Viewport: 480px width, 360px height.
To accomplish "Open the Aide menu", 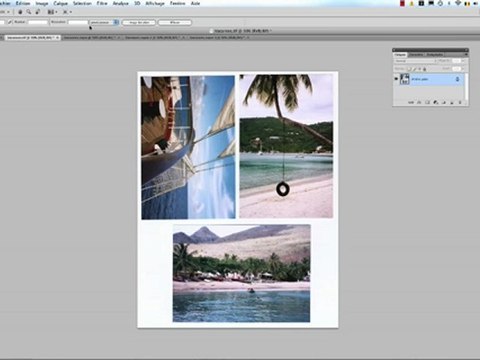I will (195, 3).
